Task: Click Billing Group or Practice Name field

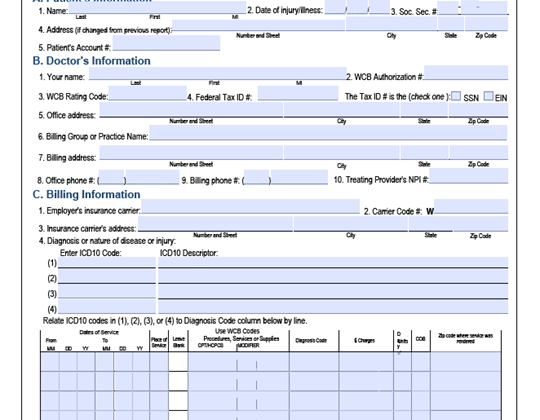Action: click(x=328, y=133)
